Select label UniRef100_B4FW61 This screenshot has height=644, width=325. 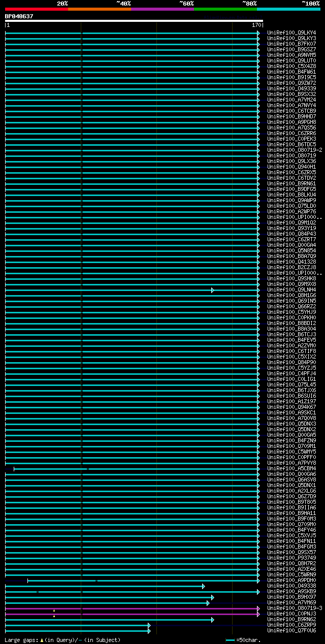291,72
